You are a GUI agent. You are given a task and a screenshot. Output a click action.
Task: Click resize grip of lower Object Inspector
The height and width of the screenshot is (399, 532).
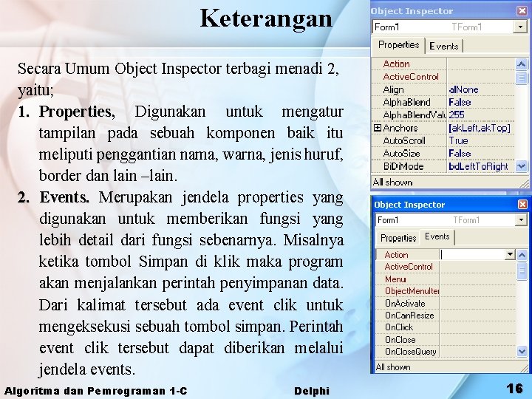tap(524, 368)
